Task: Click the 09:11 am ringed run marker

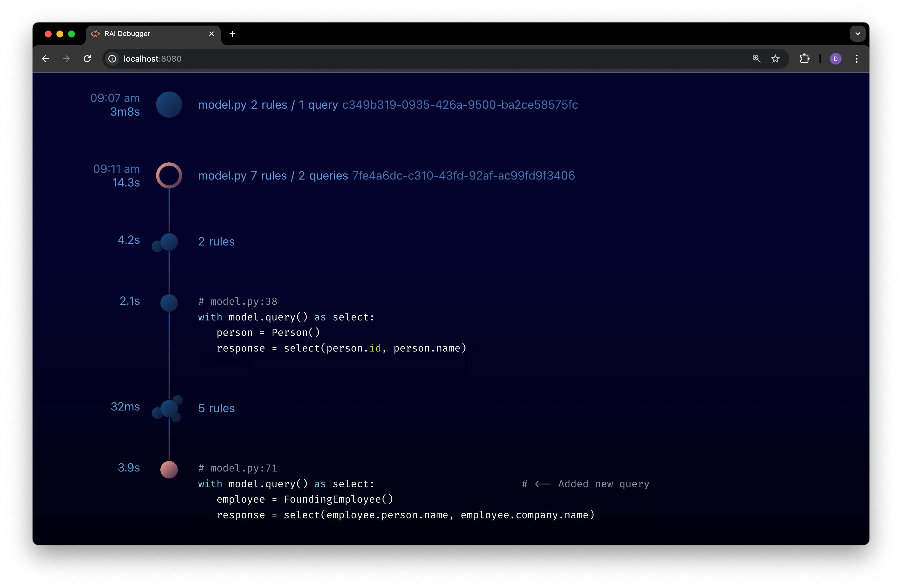Action: pyautogui.click(x=169, y=175)
